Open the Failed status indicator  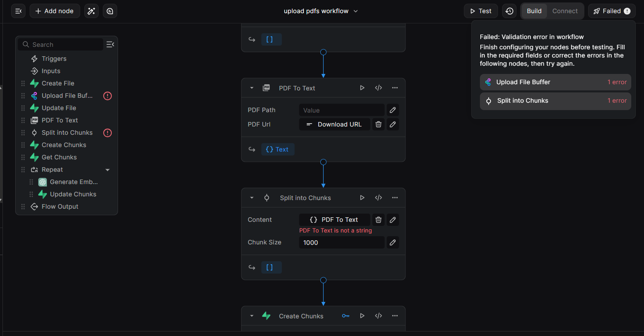[x=612, y=11]
